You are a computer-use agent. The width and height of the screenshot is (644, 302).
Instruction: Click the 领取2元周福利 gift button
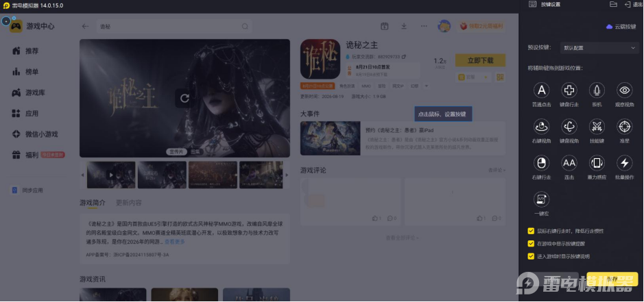tap(481, 26)
